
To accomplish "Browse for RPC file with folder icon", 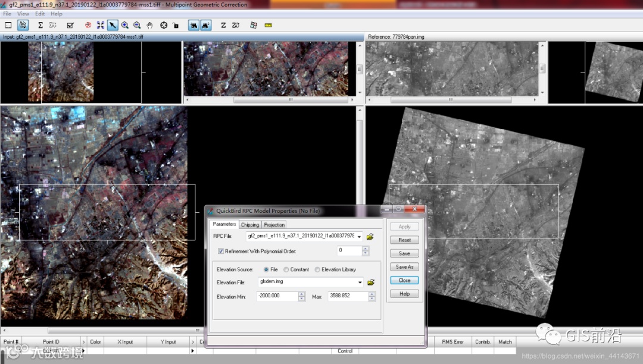I will [x=370, y=237].
